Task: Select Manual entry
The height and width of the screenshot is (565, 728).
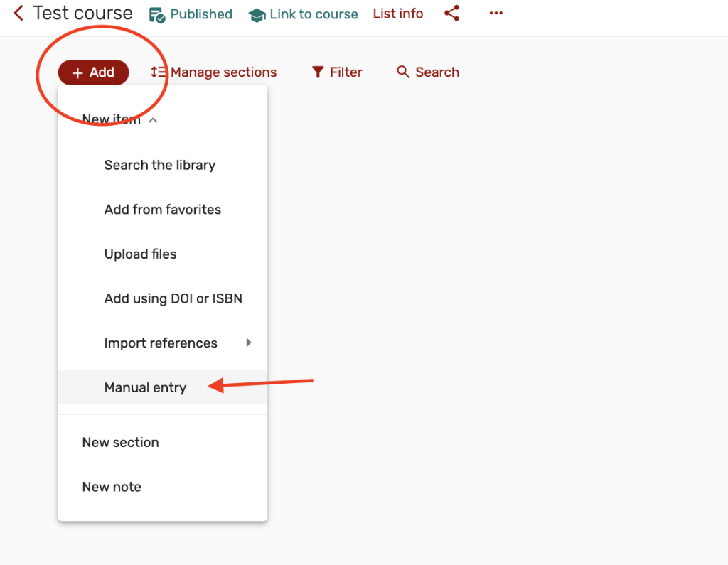Action: click(x=145, y=387)
